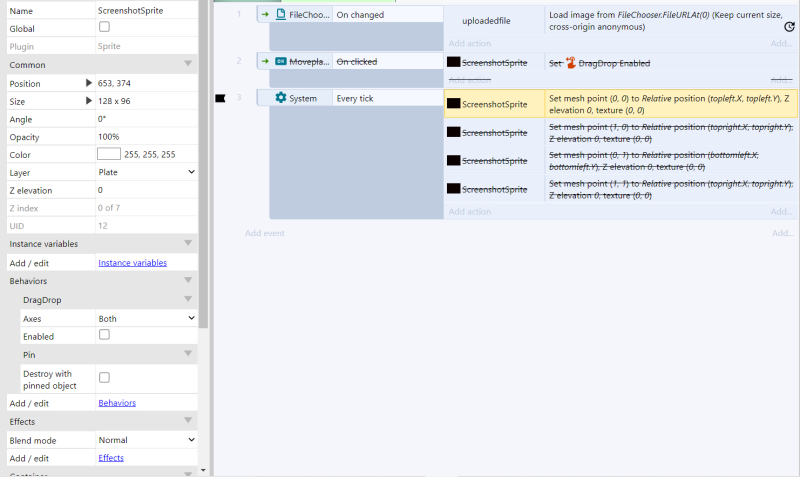This screenshot has width=800, height=477.
Task: Open the Instance variables link
Action: pos(133,262)
